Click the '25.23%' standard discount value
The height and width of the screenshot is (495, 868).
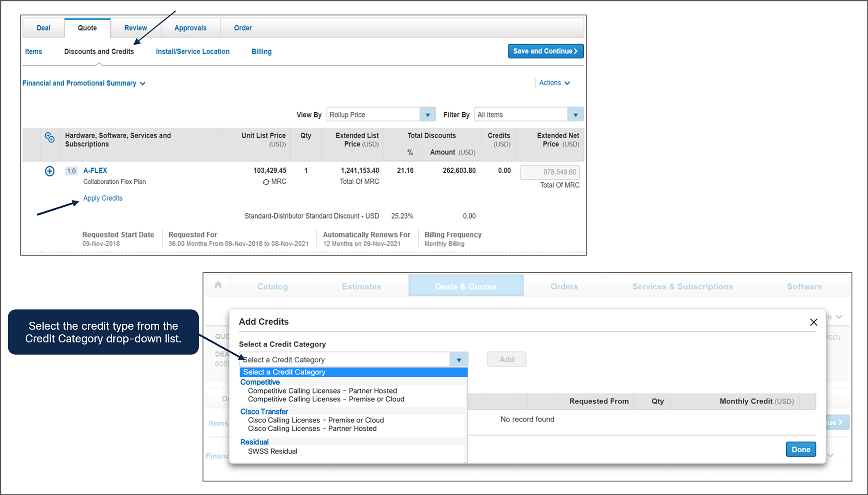pyautogui.click(x=402, y=216)
